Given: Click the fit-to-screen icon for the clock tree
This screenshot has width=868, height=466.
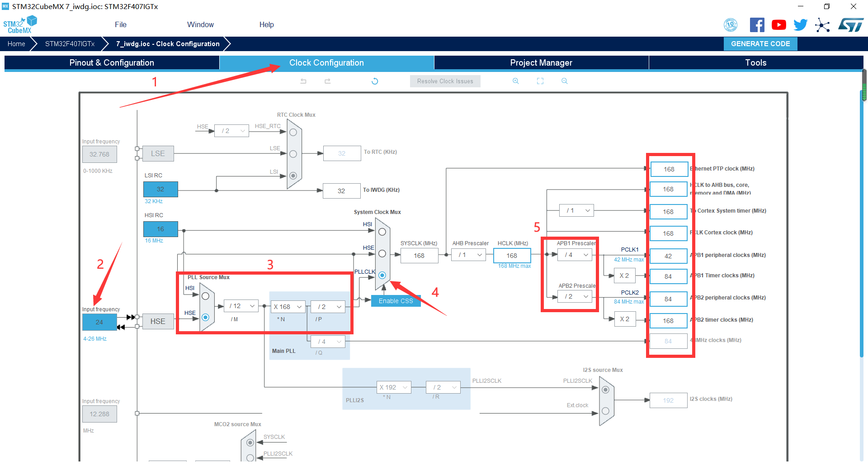Looking at the screenshot, I should pos(540,81).
